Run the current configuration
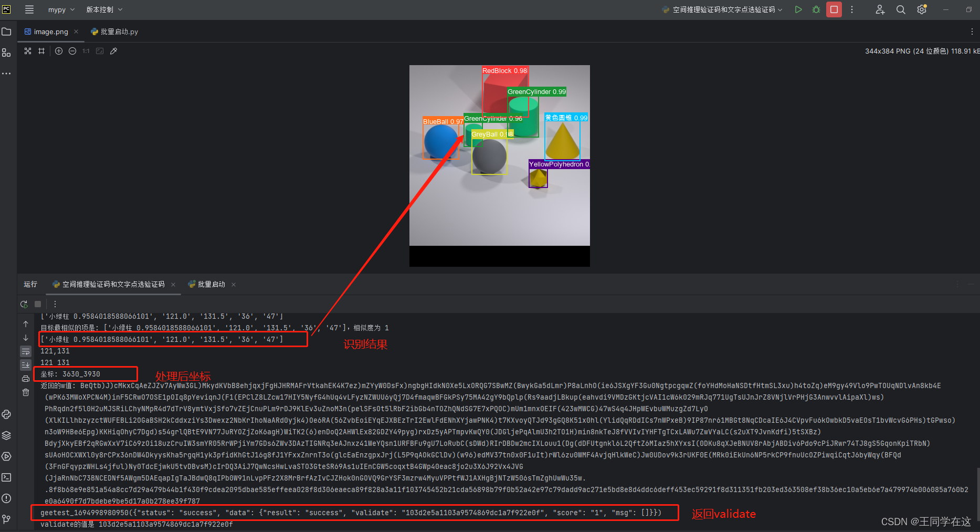Image resolution: width=980 pixels, height=532 pixels. 798,9
